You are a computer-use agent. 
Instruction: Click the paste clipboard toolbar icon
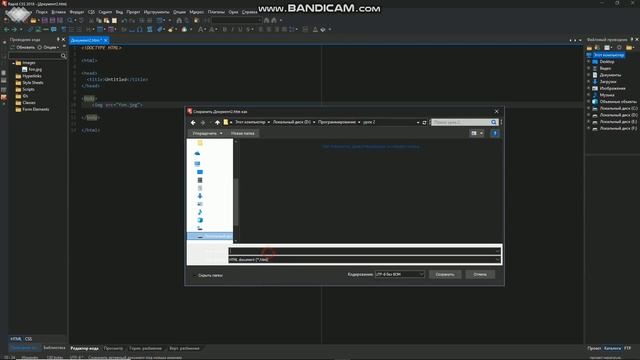point(107,20)
